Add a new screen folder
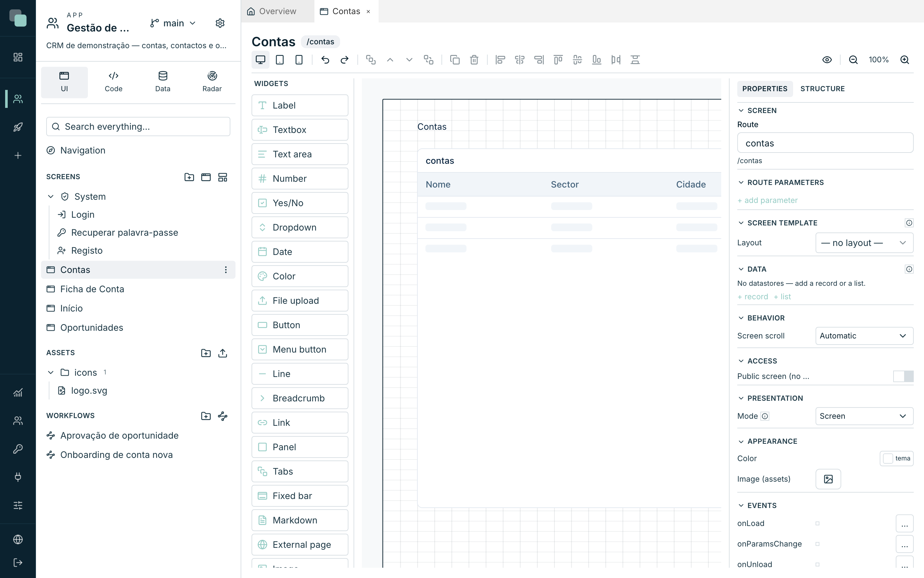The image size is (924, 578). tap(189, 177)
